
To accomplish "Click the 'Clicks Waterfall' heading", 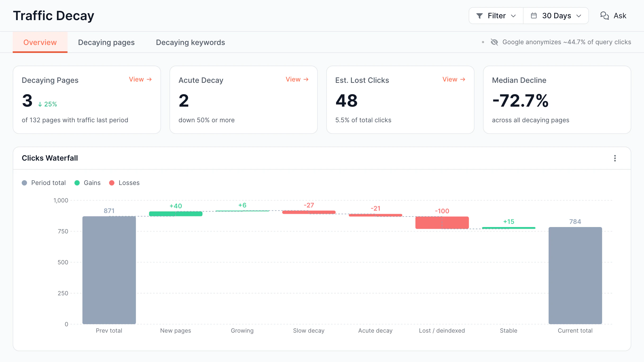I will 50,158.
